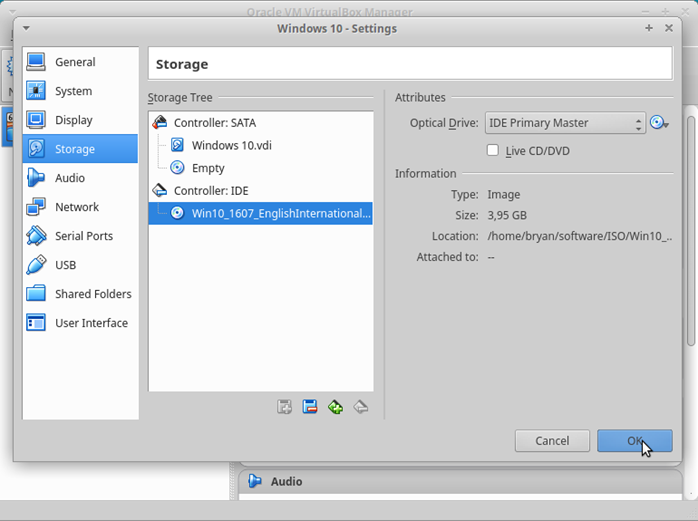
Task: Click the User Interface window icon
Action: [36, 322]
